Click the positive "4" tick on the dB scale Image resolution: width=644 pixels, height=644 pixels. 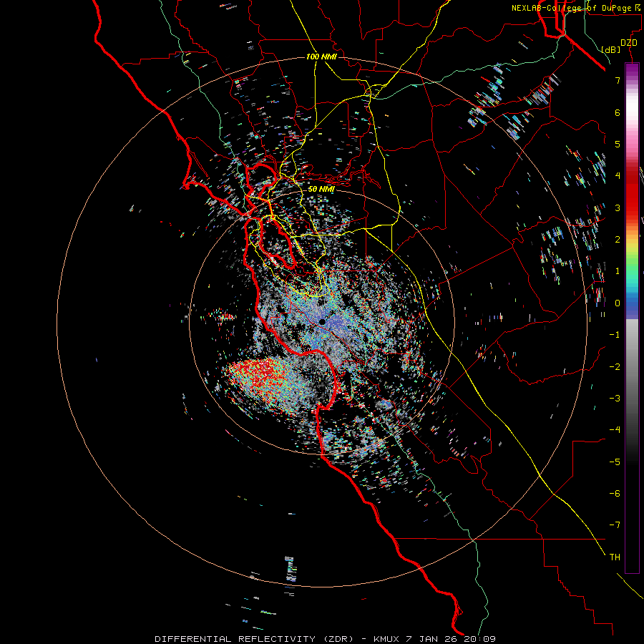(x=618, y=176)
